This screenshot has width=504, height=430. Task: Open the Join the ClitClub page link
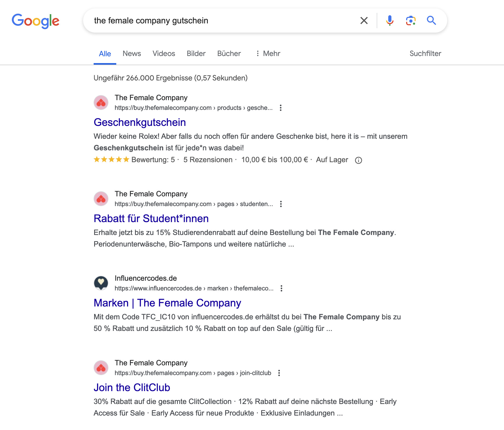[132, 387]
